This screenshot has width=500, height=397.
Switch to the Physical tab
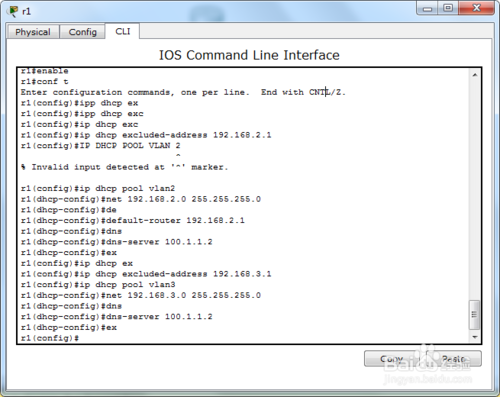pyautogui.click(x=33, y=32)
